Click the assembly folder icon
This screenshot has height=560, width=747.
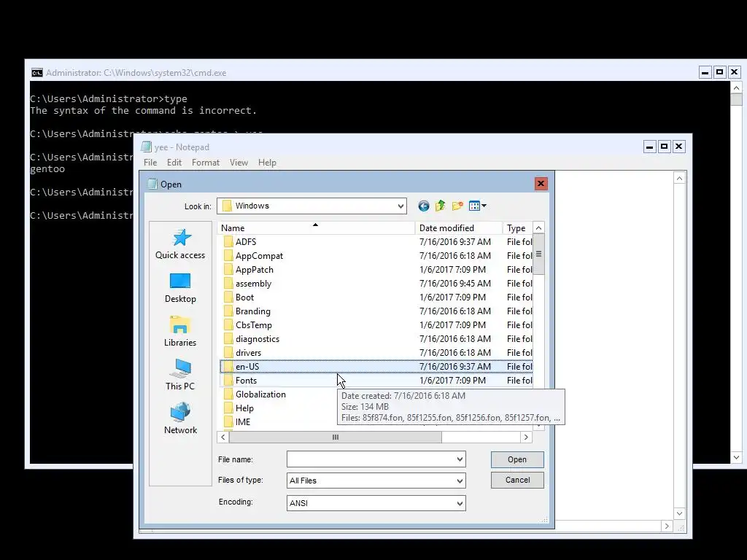tap(228, 284)
